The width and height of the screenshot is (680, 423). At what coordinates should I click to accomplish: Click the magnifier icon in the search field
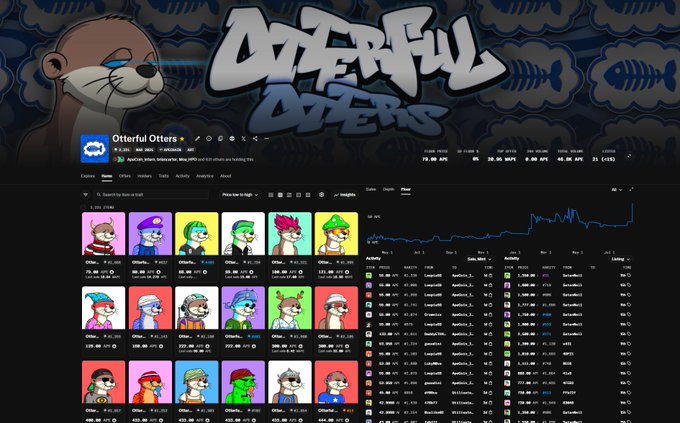99,195
